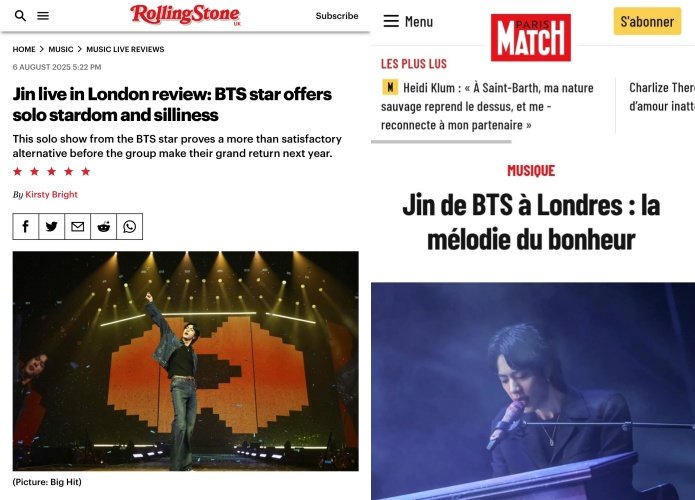Share article on Reddit
The width and height of the screenshot is (695, 500).
point(104,227)
